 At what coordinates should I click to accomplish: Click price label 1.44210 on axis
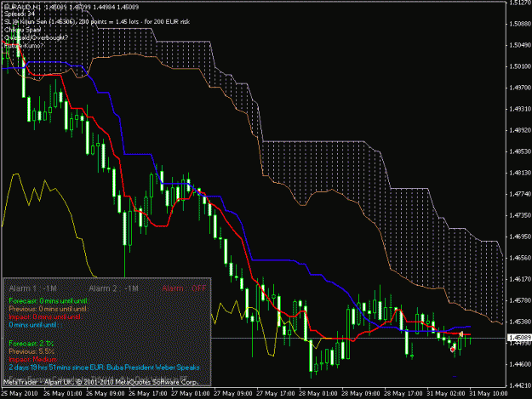point(520,385)
